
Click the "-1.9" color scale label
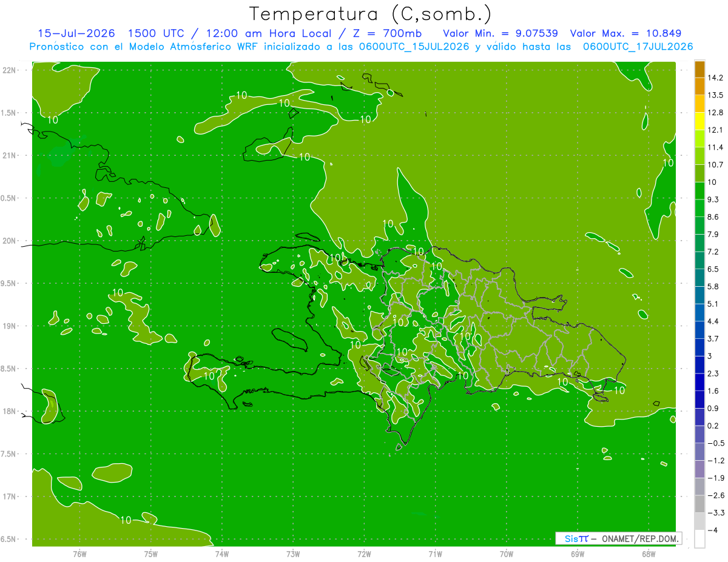pos(715,478)
